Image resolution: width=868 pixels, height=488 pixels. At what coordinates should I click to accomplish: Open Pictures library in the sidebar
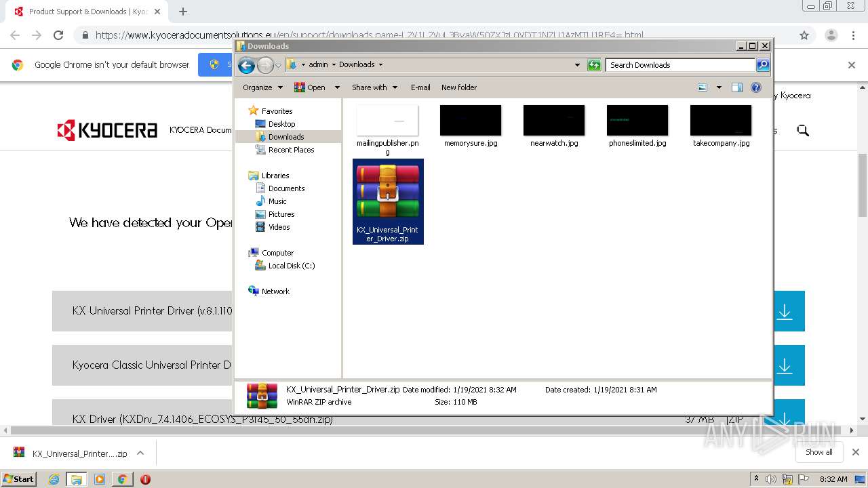coord(281,214)
